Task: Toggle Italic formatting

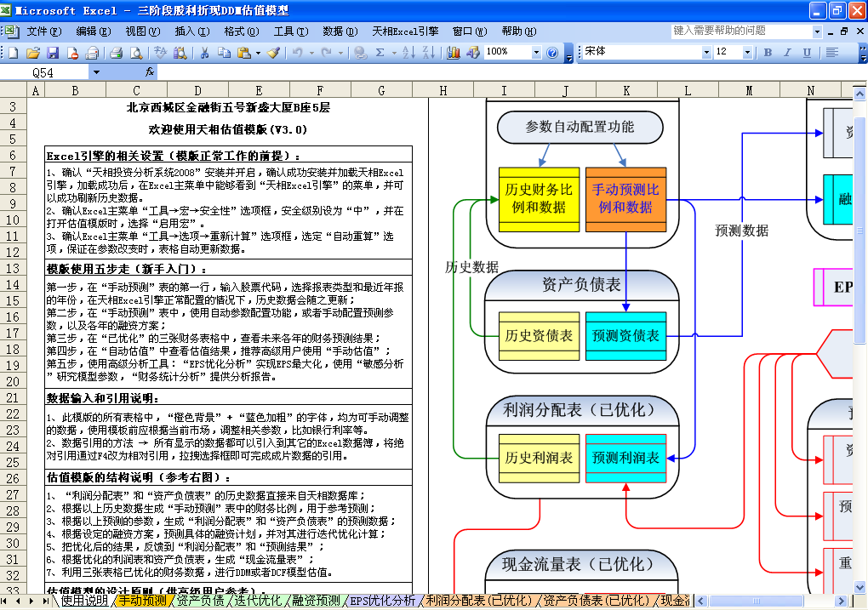Action: tap(787, 53)
